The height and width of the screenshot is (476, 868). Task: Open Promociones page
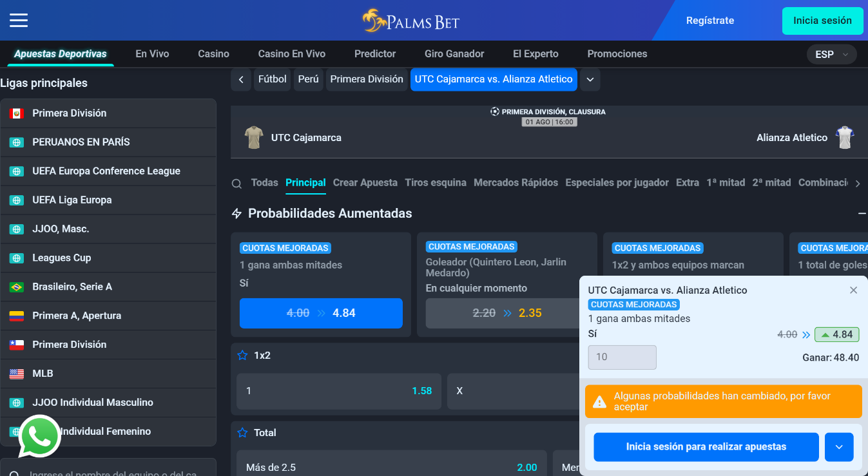(x=617, y=54)
